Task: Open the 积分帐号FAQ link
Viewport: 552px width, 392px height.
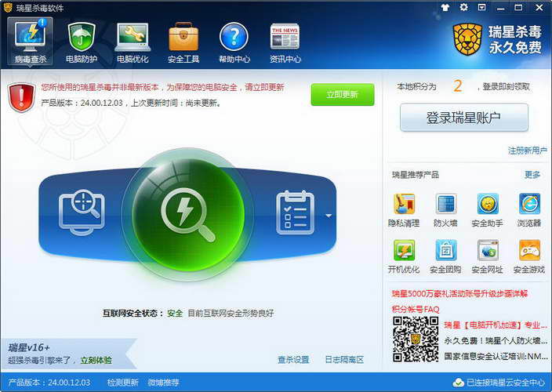Action: pyautogui.click(x=416, y=310)
